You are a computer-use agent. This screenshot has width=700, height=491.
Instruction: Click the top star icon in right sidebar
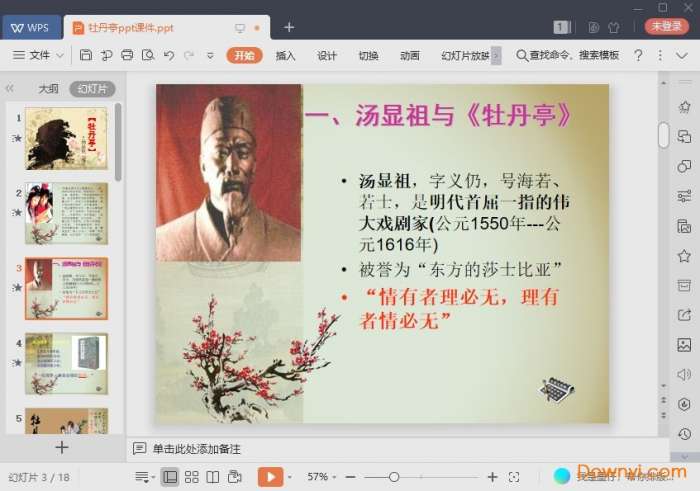(x=684, y=107)
